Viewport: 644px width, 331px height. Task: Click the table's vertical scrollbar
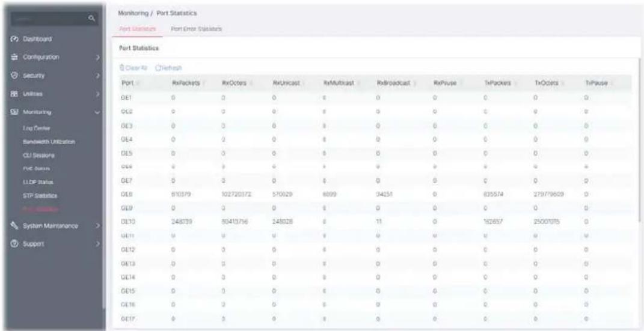coord(639,139)
